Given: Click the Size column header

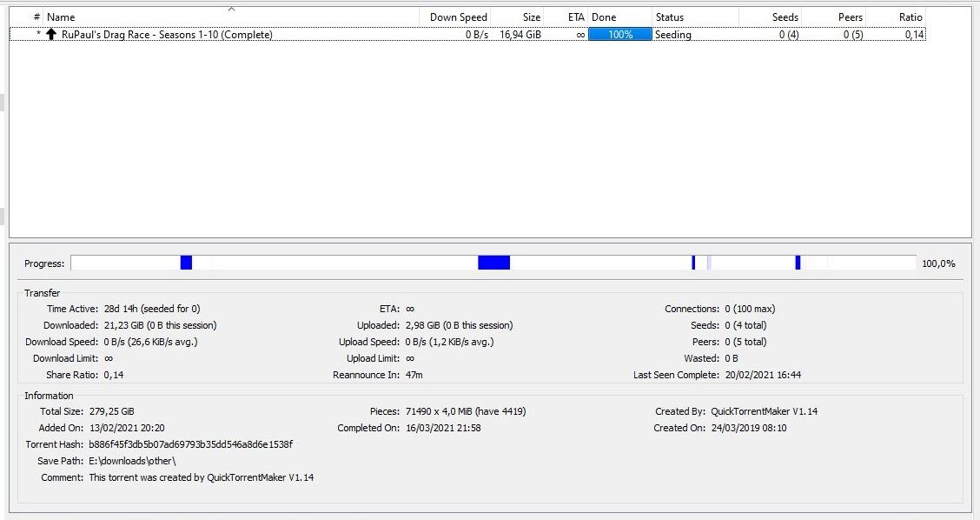Looking at the screenshot, I should pyautogui.click(x=531, y=17).
